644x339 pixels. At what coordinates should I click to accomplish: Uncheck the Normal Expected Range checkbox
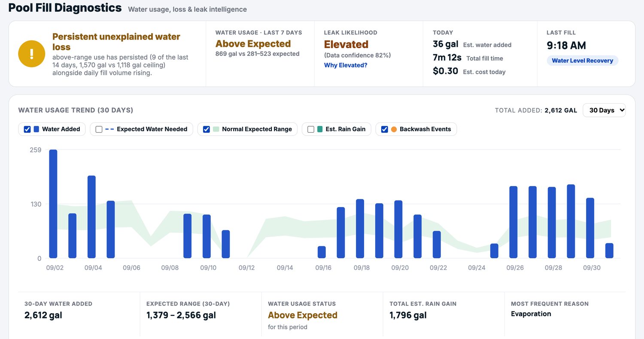tap(206, 129)
